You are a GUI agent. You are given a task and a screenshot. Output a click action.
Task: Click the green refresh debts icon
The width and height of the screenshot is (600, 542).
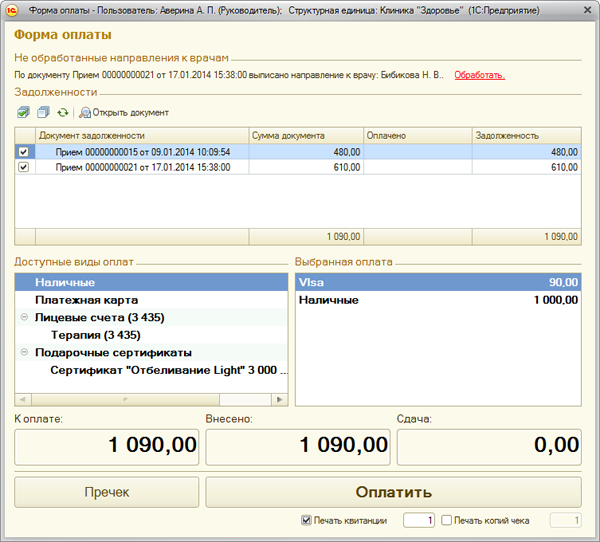[x=63, y=113]
